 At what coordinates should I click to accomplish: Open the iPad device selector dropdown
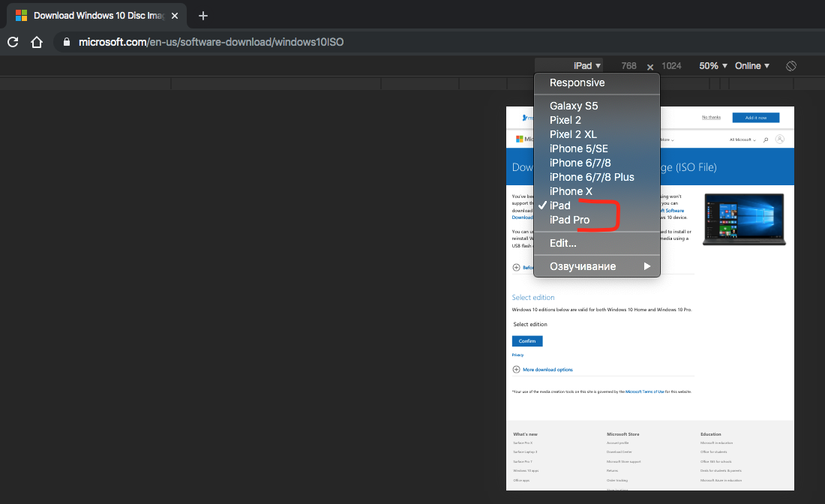(587, 66)
